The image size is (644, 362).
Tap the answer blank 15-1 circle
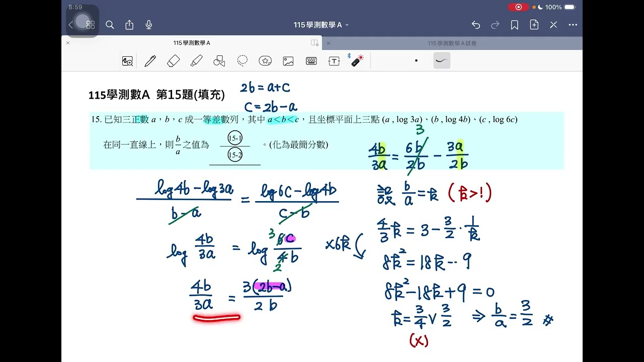[x=235, y=138]
